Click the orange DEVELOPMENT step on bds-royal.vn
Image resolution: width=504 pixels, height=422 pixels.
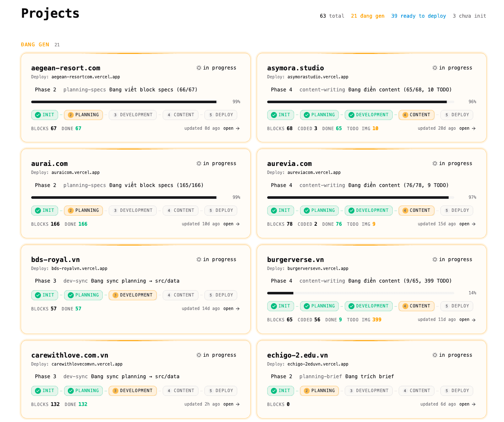point(132,295)
